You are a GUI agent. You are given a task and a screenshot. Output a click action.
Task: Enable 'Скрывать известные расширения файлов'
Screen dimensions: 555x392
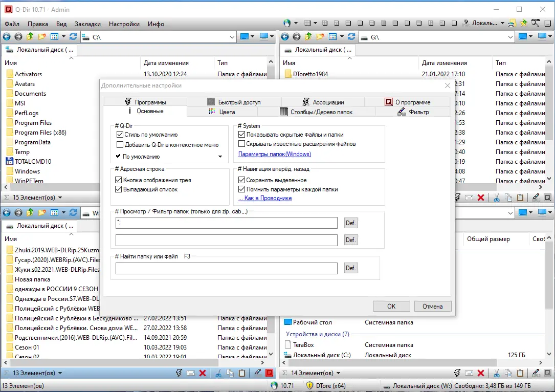click(x=242, y=144)
